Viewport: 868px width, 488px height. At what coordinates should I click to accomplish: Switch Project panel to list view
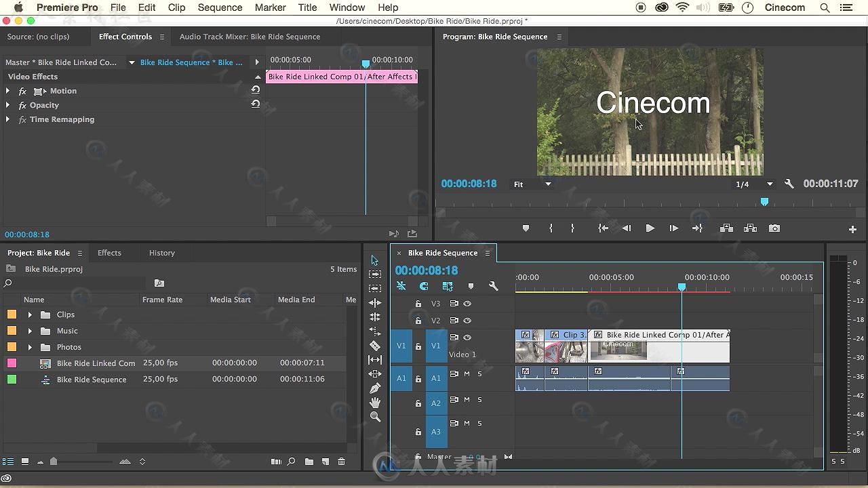pyautogui.click(x=8, y=462)
